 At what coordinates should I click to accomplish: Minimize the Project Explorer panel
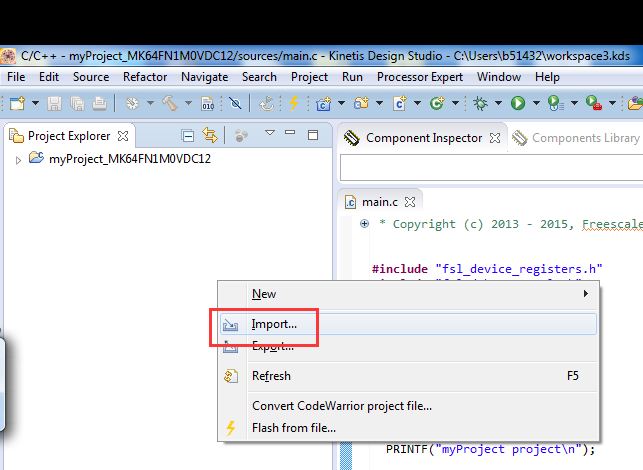coord(290,132)
